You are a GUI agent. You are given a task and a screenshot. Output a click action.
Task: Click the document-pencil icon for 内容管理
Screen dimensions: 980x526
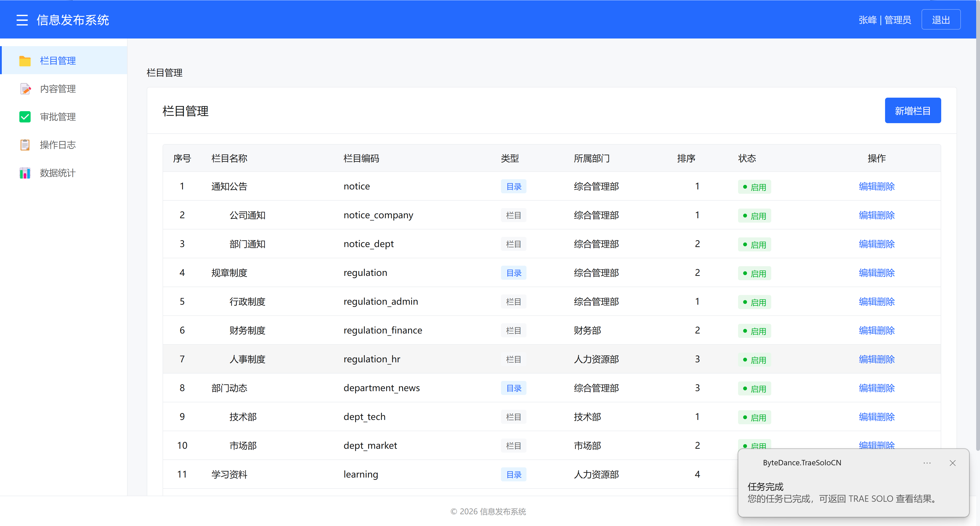point(25,89)
